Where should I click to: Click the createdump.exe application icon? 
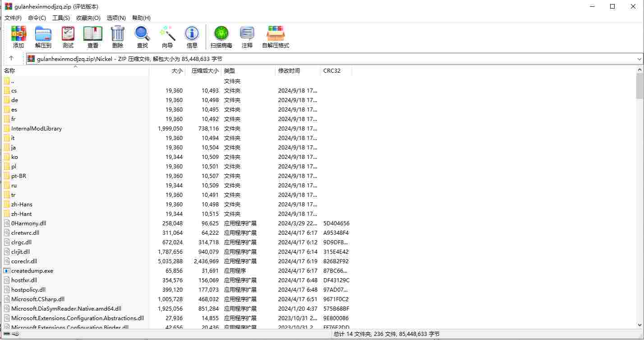click(7, 270)
